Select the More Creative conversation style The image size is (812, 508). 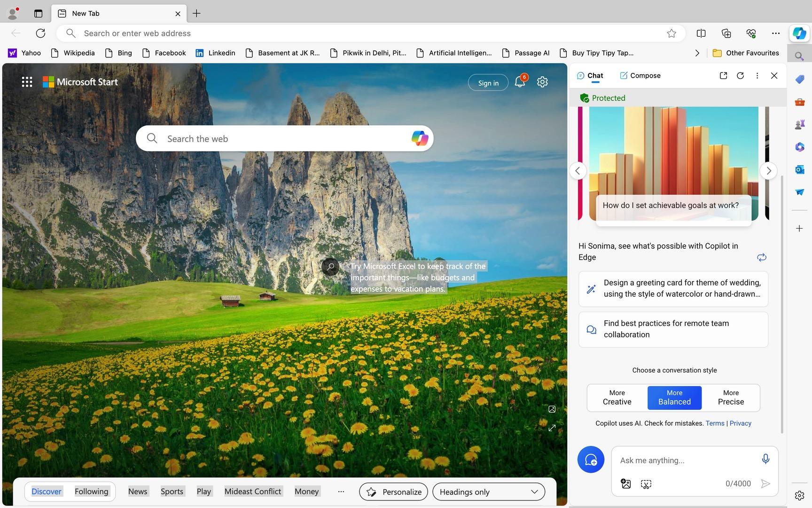(617, 397)
